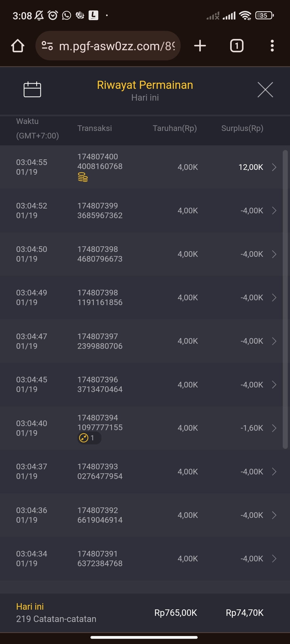Image resolution: width=290 pixels, height=644 pixels.
Task: Expand details of the 03:04:52 transaction
Action: (x=274, y=211)
